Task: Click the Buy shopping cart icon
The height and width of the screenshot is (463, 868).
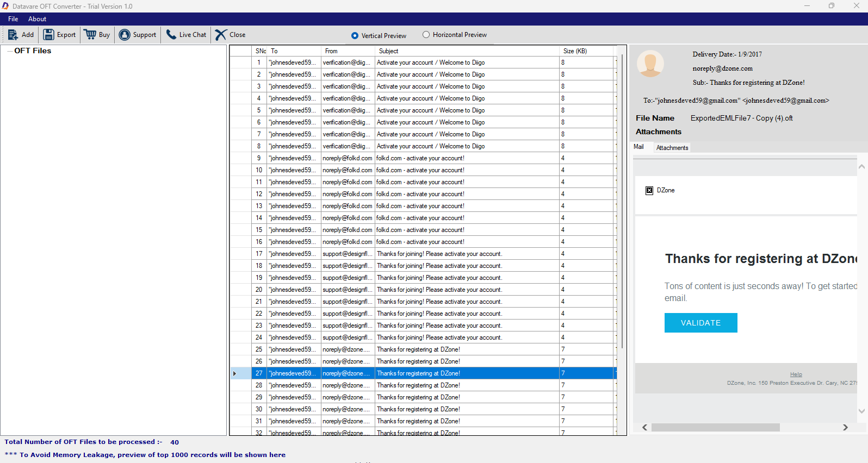Action: pos(90,35)
